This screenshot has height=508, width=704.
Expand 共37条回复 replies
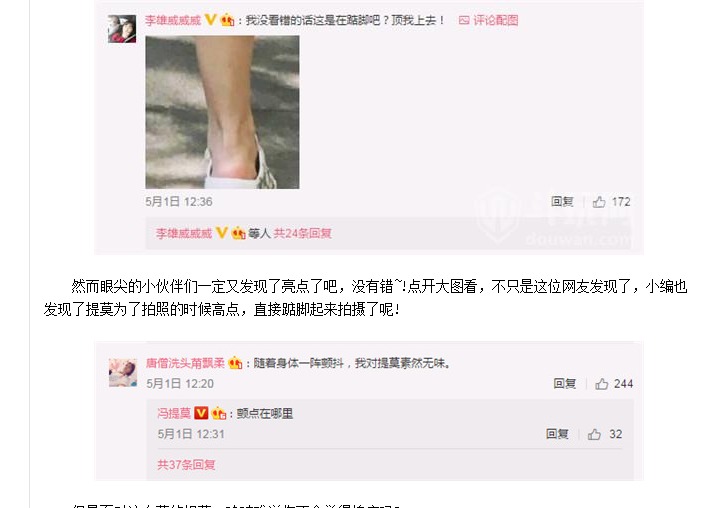186,464
